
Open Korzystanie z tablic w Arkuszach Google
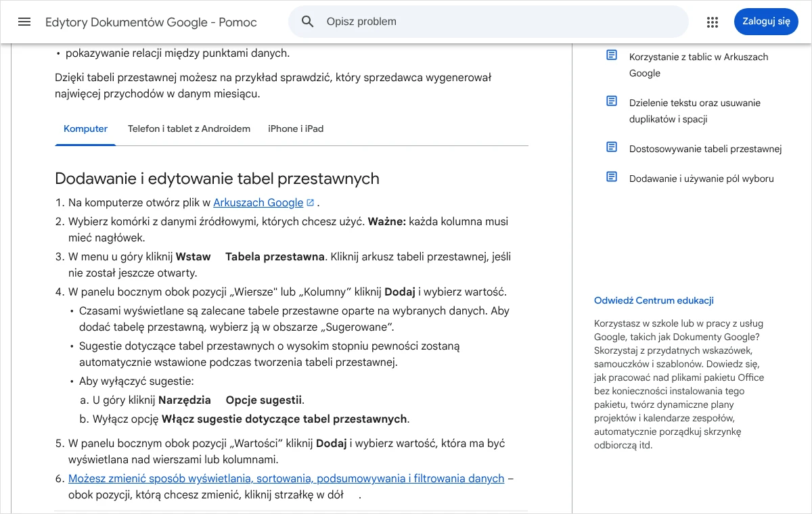[699, 65]
